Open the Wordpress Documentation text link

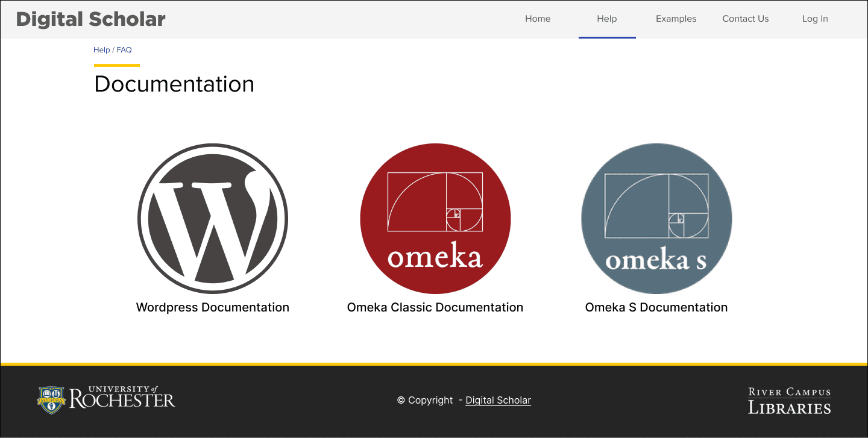213,307
